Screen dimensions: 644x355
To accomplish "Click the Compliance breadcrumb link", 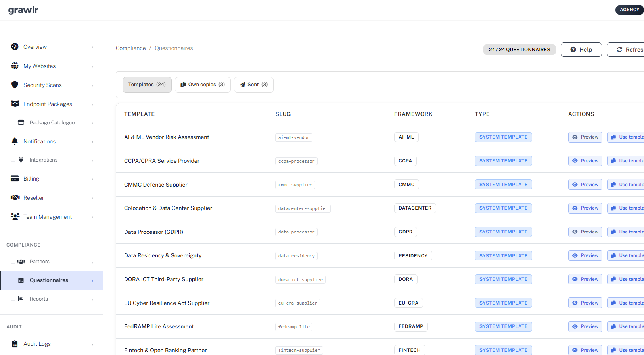I will [131, 48].
